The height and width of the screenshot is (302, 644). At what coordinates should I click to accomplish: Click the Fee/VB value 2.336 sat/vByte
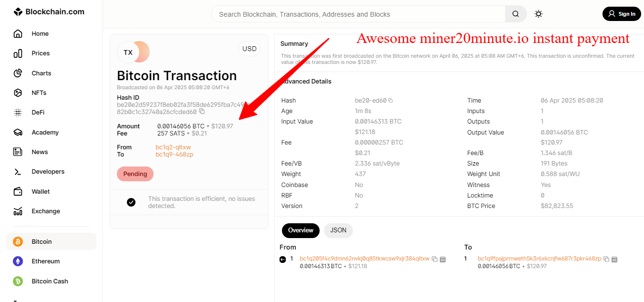[377, 164]
